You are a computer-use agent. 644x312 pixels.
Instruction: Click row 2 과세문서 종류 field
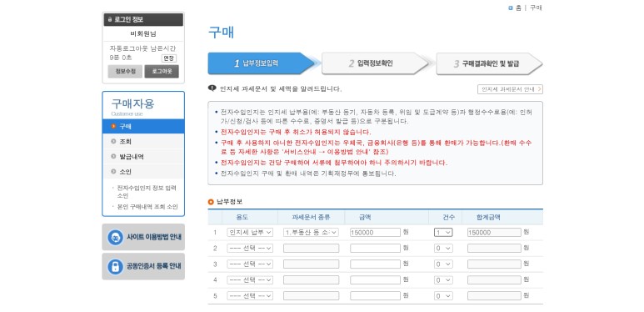click(x=311, y=249)
